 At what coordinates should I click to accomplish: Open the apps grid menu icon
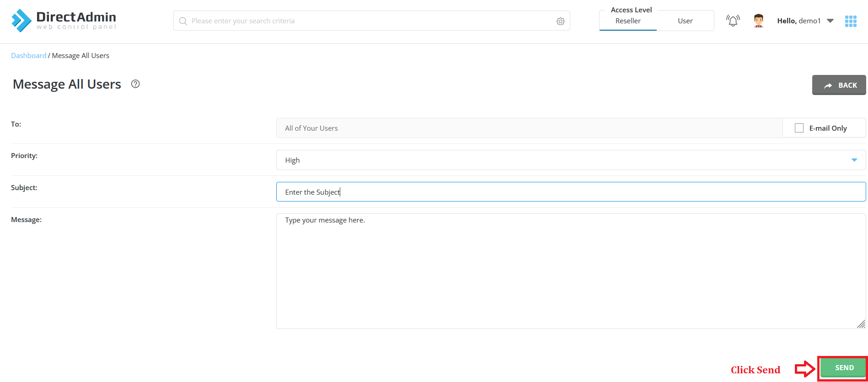point(851,21)
